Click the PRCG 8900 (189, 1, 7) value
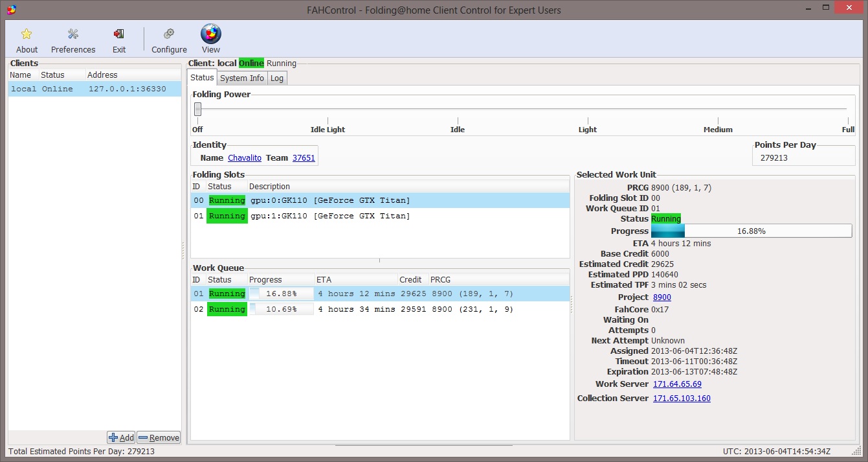Screen dimensions: 868x462 click(x=682, y=188)
